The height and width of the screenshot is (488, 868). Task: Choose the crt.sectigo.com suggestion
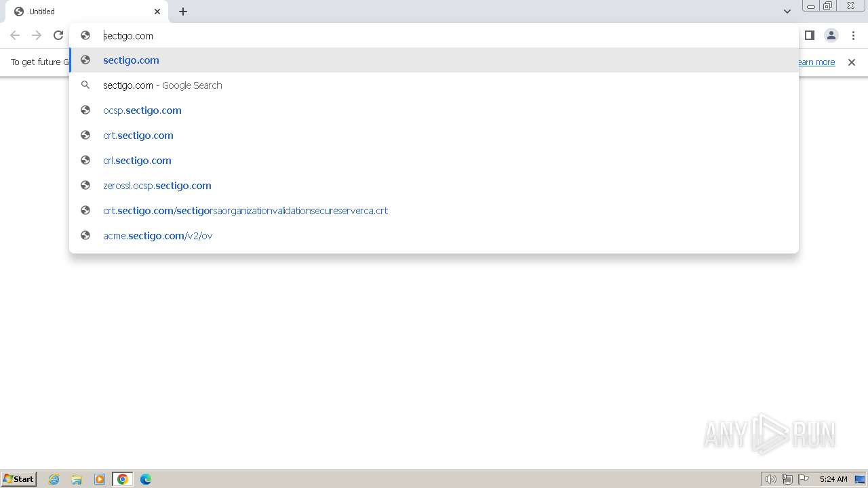coord(434,136)
